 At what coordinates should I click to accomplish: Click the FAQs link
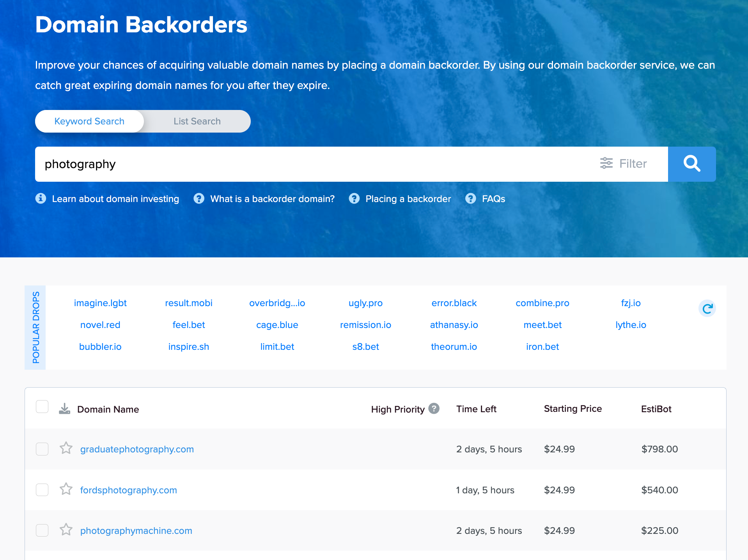[x=493, y=198]
